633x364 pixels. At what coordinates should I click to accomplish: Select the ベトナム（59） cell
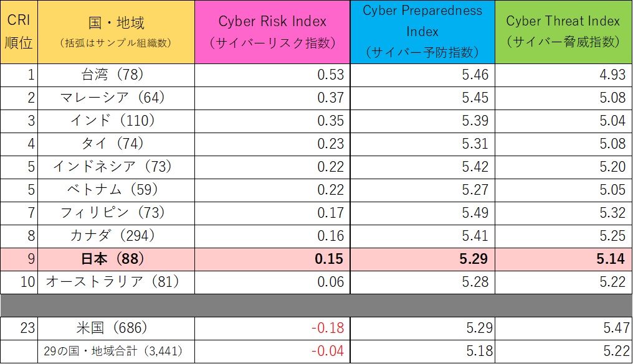116,190
